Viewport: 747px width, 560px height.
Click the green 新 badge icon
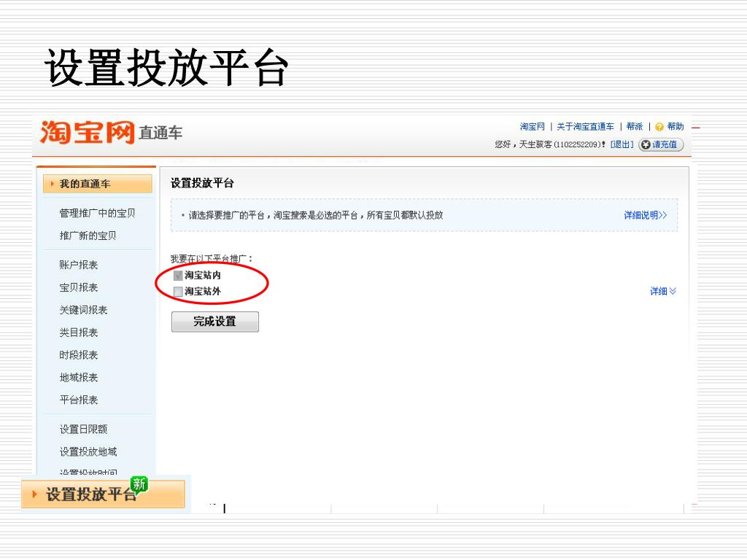(139, 485)
